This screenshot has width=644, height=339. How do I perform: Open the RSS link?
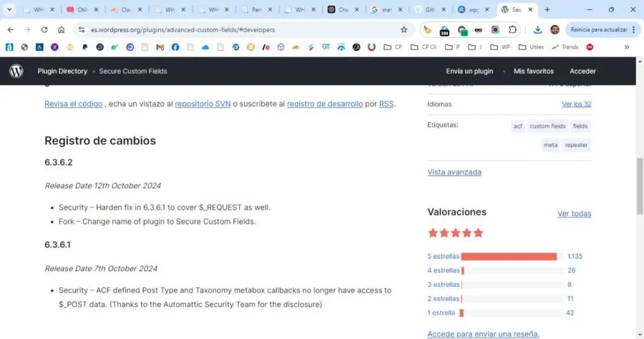click(386, 104)
